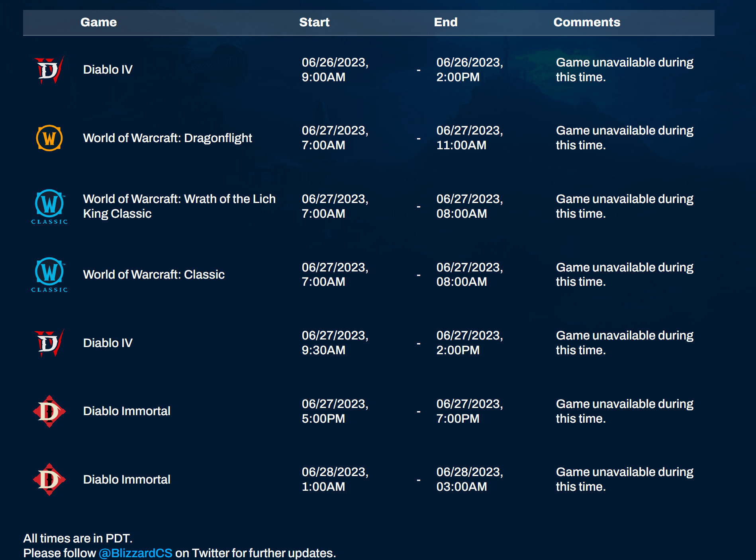Click the Game column header
The image size is (756, 560).
[98, 22]
